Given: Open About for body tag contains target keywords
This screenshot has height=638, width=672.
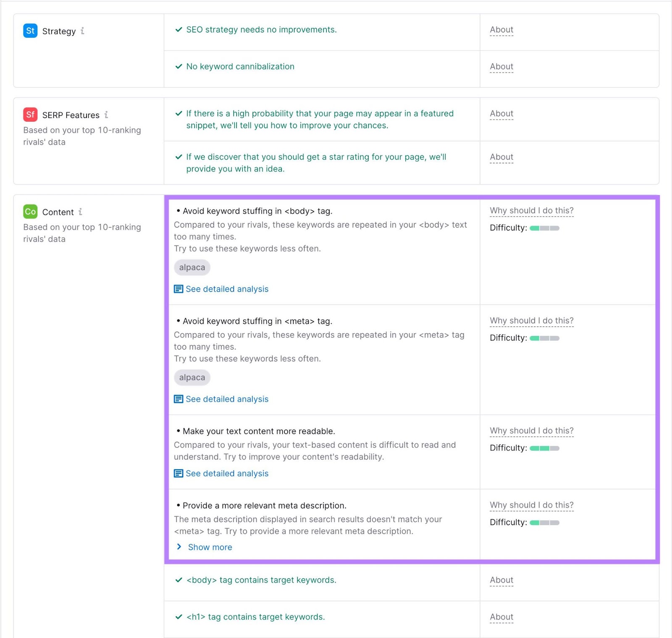Looking at the screenshot, I should click(501, 580).
